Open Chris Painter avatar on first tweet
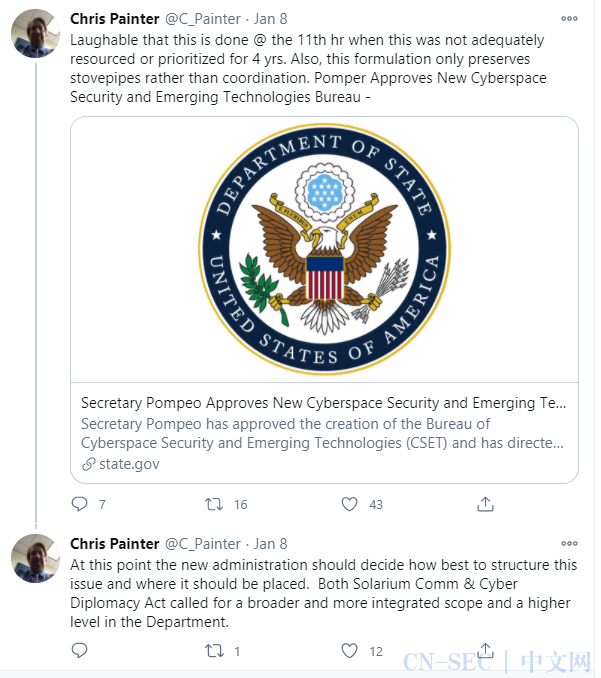601x678 pixels. (x=35, y=34)
